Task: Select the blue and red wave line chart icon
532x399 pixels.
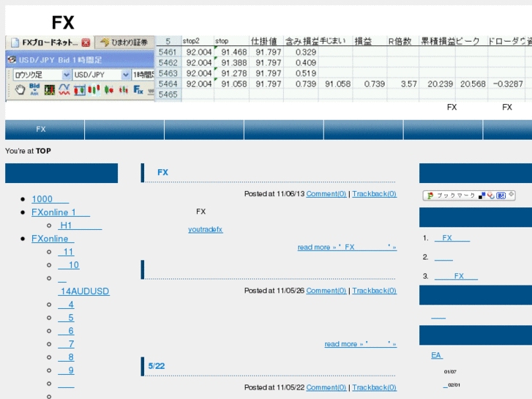Action: pos(64,89)
